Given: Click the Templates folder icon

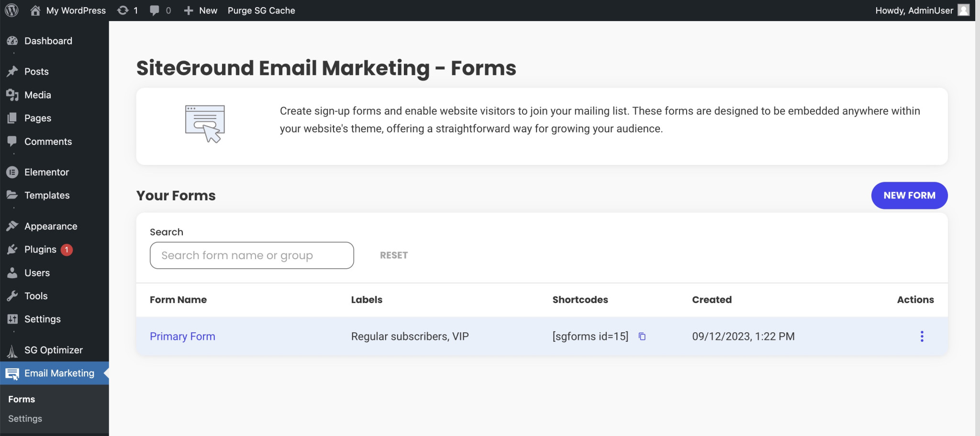Looking at the screenshot, I should (x=12, y=195).
